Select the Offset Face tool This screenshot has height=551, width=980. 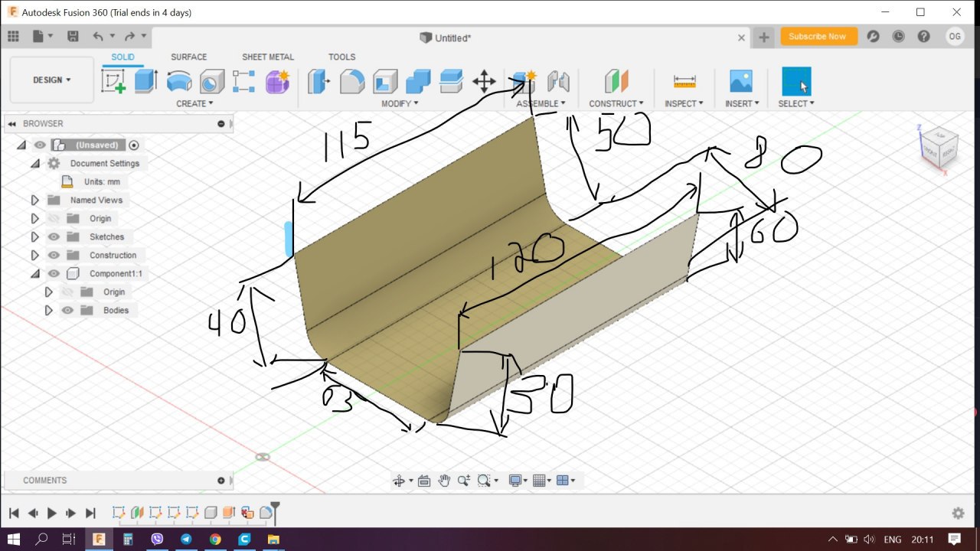(451, 81)
